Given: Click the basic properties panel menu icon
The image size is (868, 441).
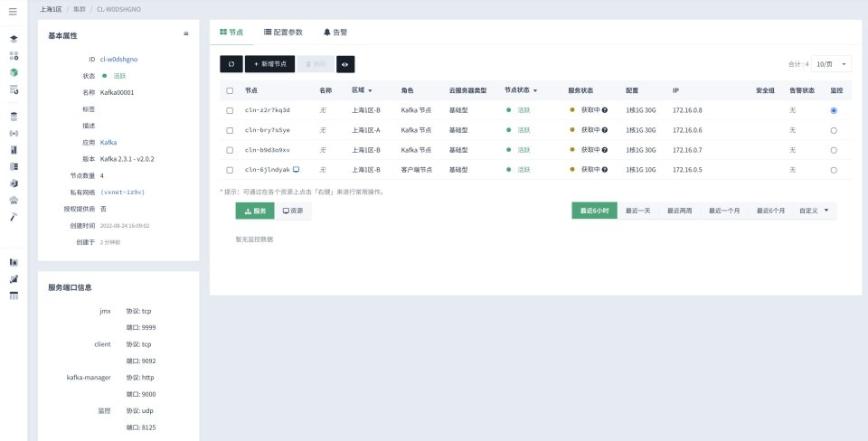Looking at the screenshot, I should point(186,34).
